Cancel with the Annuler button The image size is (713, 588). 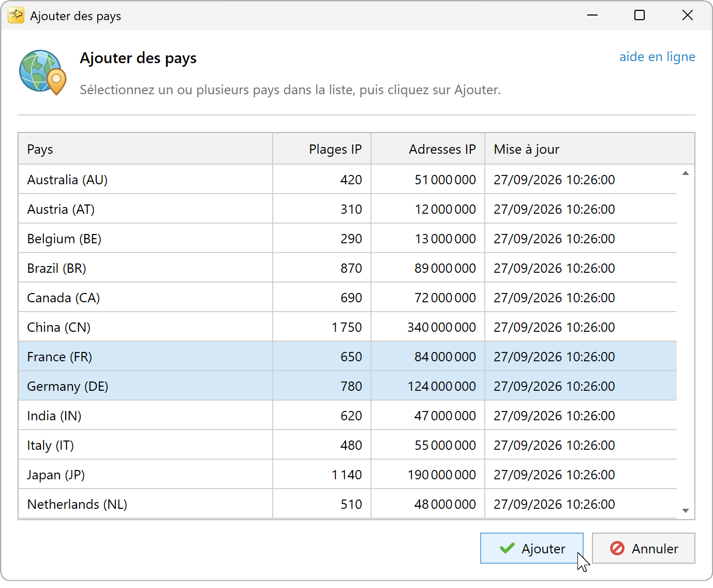pos(644,548)
